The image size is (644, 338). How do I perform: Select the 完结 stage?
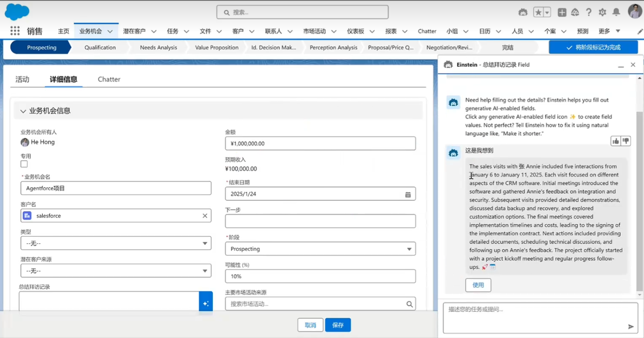[x=508, y=47]
